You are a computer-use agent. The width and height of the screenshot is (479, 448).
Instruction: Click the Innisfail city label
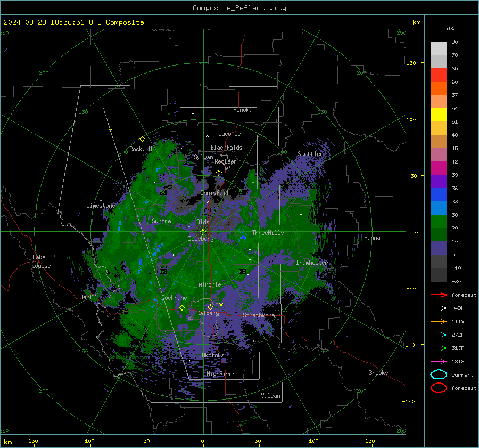pos(214,193)
